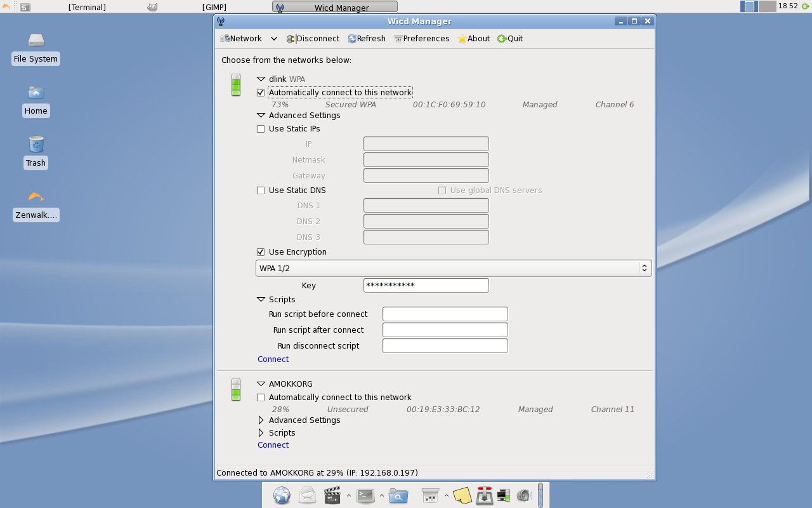Click the green logout icon beside the clock
This screenshot has width=812, height=508.
tap(805, 6)
